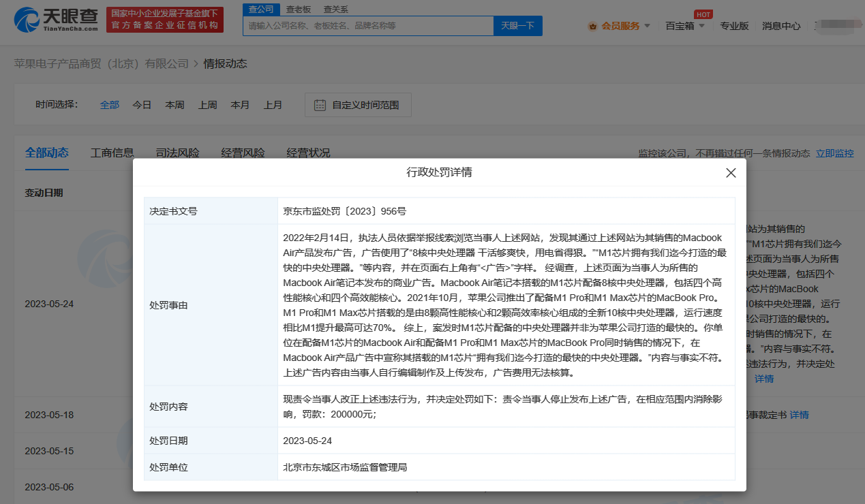Click 详情 link beside 事裁定书

tap(800, 415)
